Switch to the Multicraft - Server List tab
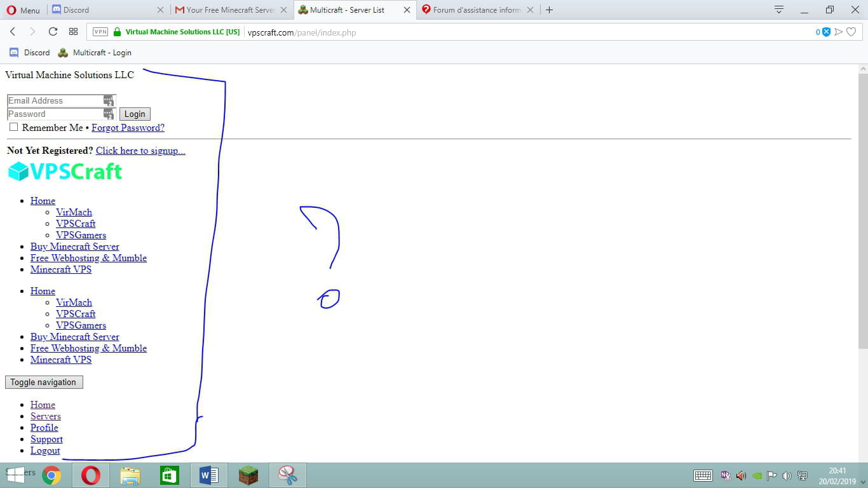 346,10
